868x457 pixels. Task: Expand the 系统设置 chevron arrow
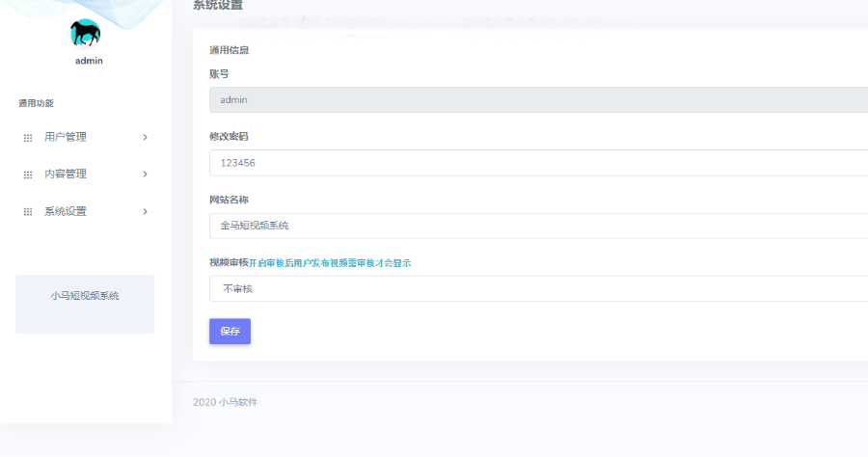pos(145,211)
